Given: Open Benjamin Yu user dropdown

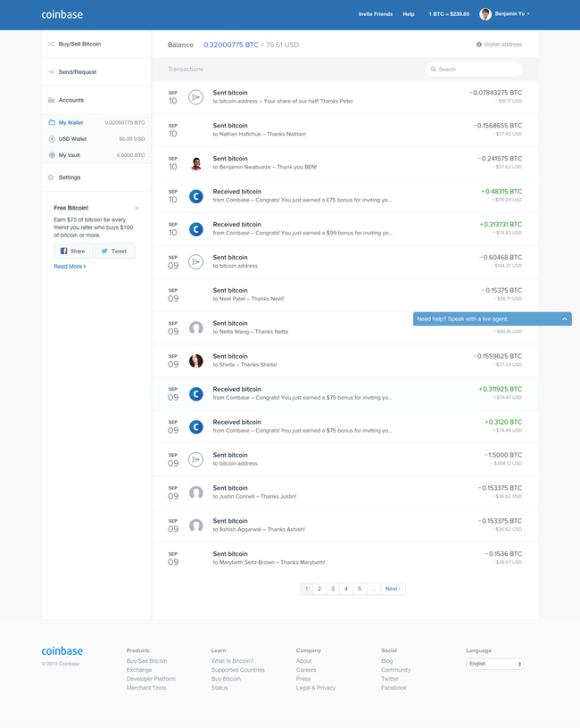Looking at the screenshot, I should [505, 14].
